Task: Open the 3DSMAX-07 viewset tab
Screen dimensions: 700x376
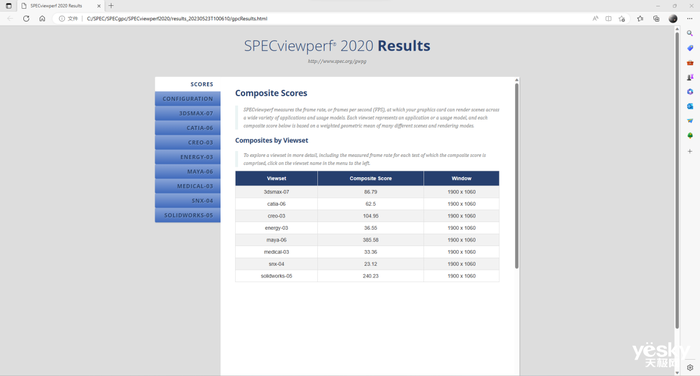Action: 188,113
